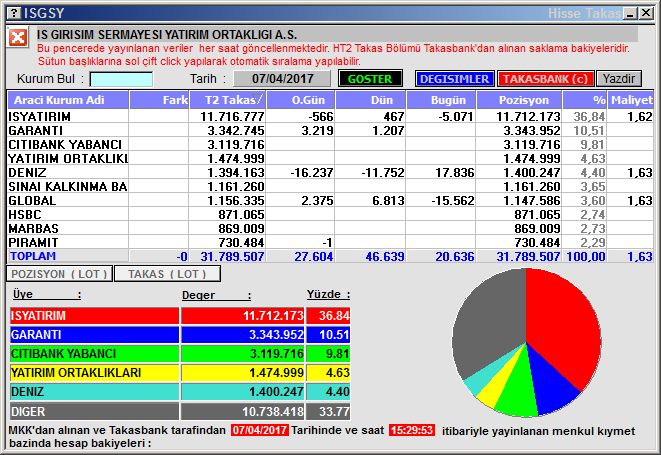This screenshot has height=455, width=661.
Task: Sort by Pozisyon column header
Action: tap(519, 100)
